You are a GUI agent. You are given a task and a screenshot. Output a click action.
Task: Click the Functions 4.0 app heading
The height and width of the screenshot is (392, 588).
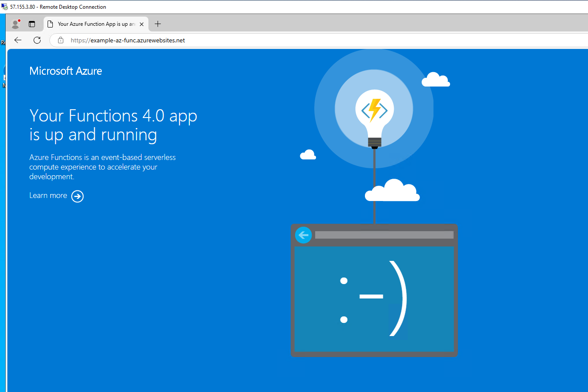pos(113,125)
